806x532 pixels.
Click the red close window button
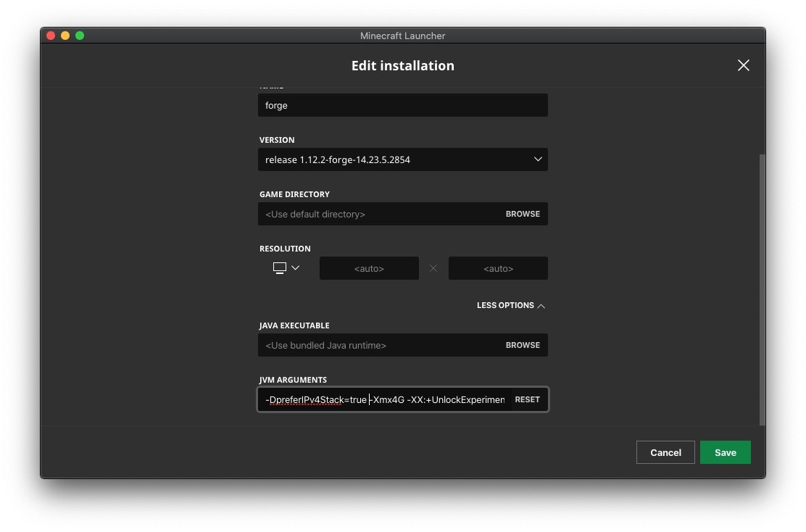coord(51,36)
